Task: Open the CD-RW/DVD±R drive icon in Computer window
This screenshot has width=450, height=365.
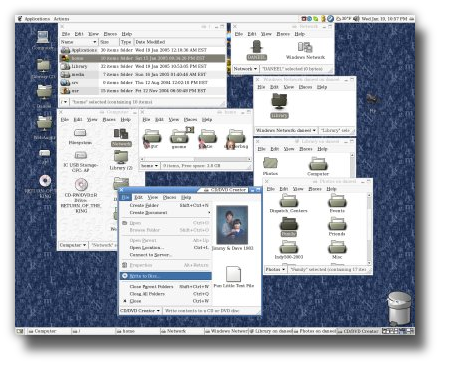Action: coord(81,195)
